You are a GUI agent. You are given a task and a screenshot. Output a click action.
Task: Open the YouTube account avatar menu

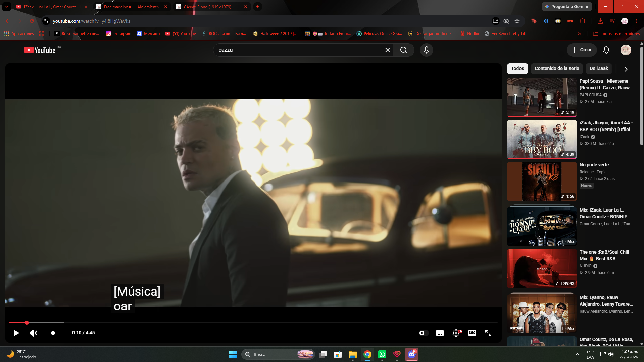click(x=626, y=50)
